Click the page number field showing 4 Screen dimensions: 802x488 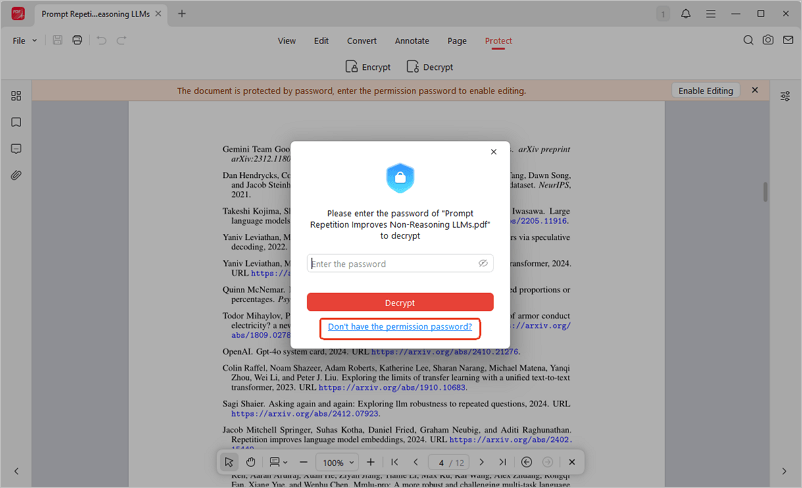point(441,463)
